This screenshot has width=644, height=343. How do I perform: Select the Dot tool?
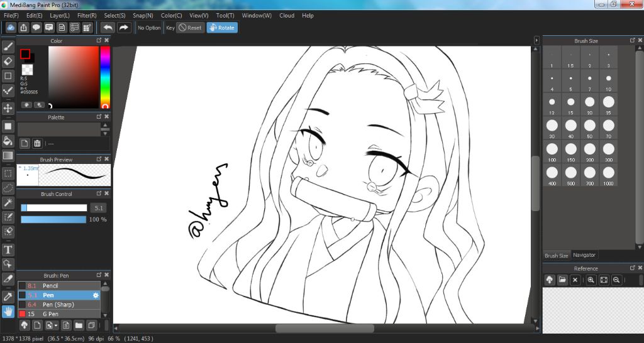(x=8, y=90)
